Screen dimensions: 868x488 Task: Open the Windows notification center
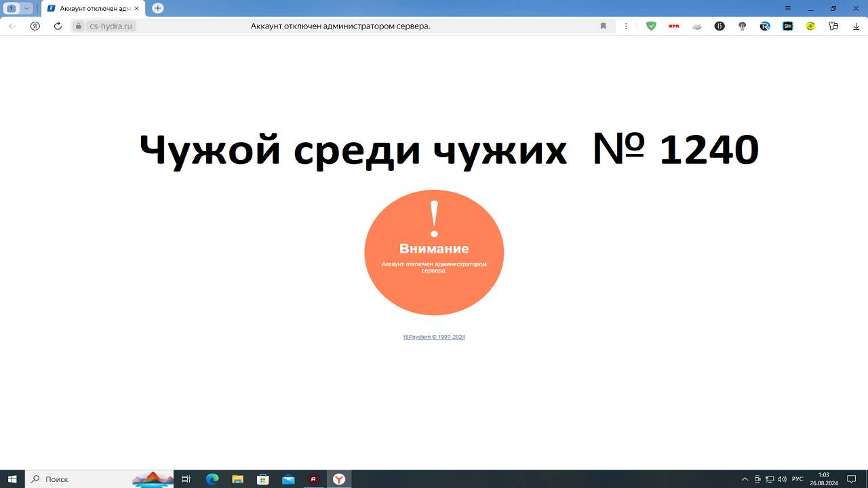click(x=852, y=479)
